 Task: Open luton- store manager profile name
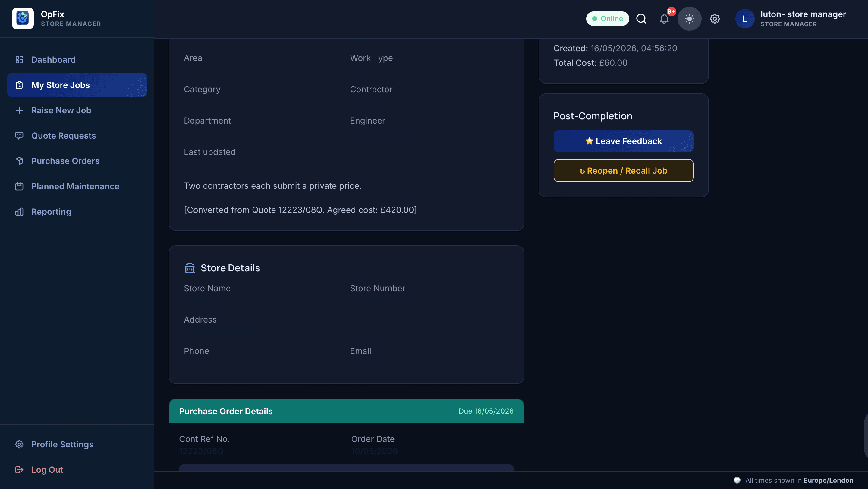coord(803,14)
